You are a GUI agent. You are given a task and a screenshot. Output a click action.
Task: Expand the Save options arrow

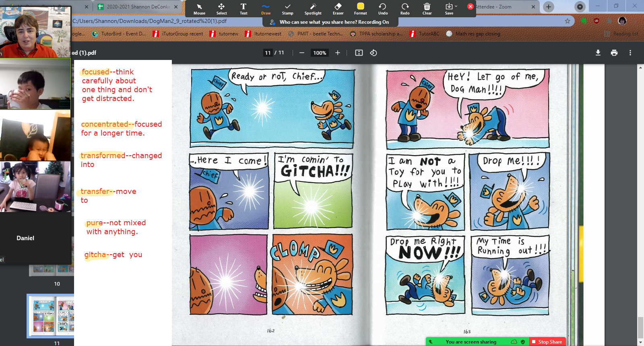[456, 6]
